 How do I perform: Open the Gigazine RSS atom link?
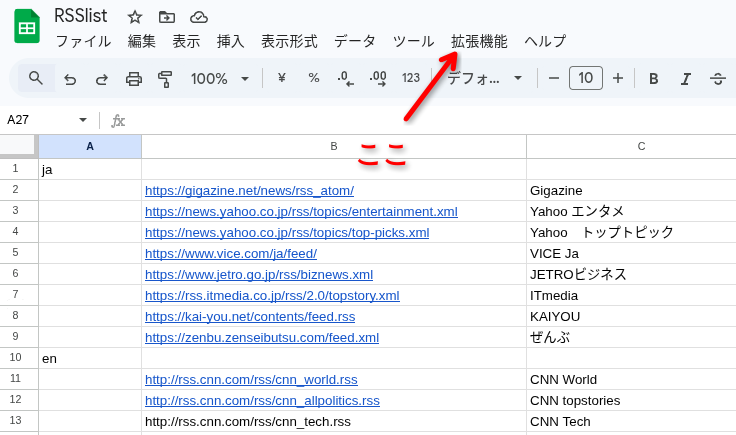249,190
